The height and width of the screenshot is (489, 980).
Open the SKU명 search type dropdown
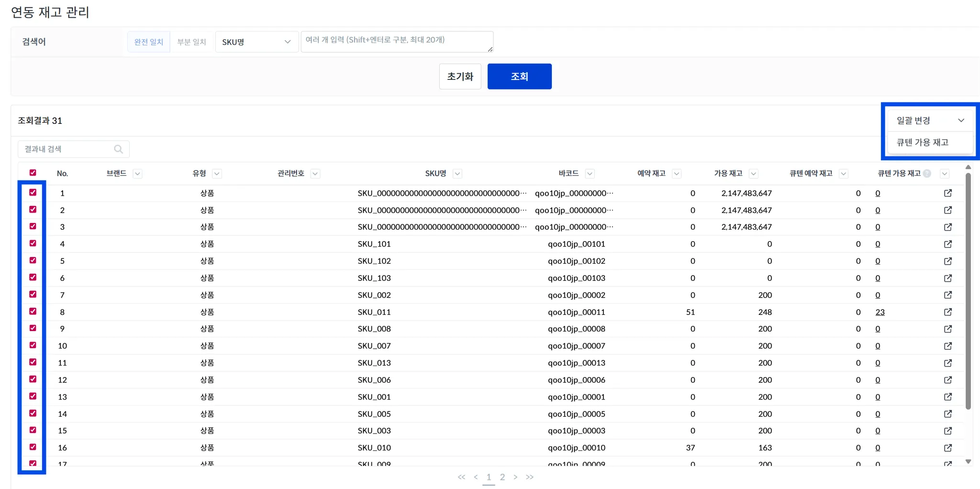tap(257, 42)
